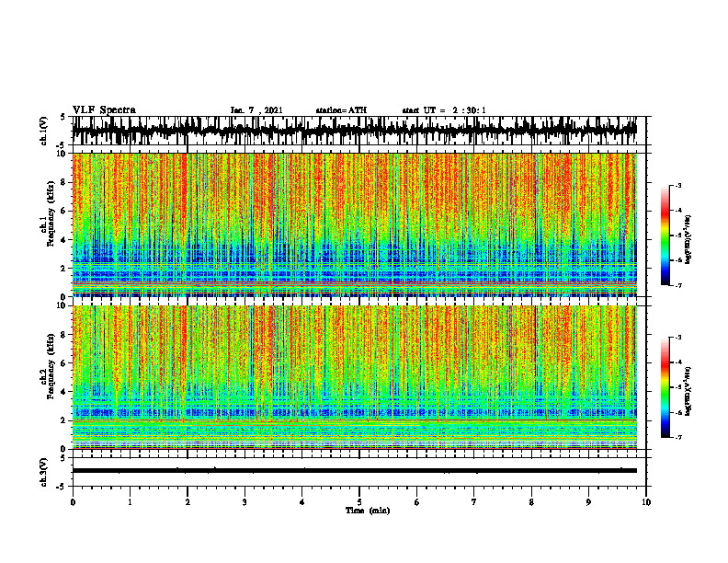
Task: Select the ch.1 "Frequency (kHz)" axis label
Action: coord(51,213)
